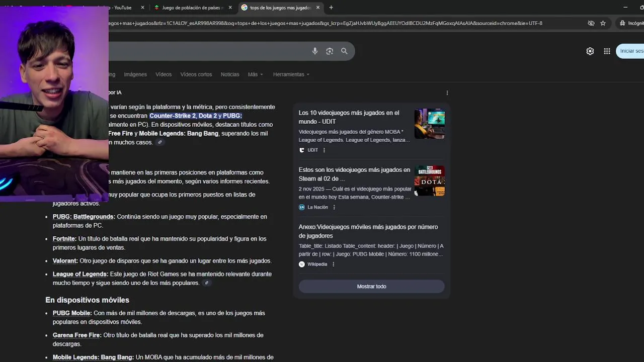Open more options beside Wikipedia source

point(333,264)
